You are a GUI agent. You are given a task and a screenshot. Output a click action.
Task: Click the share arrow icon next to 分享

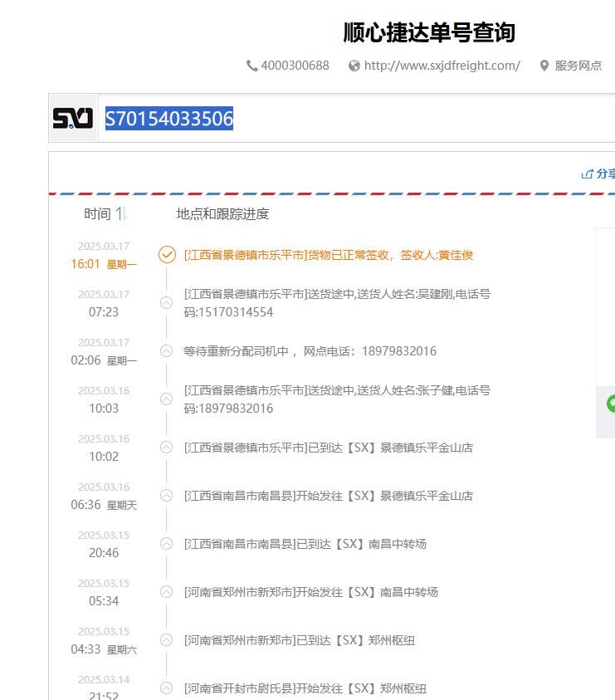(587, 174)
